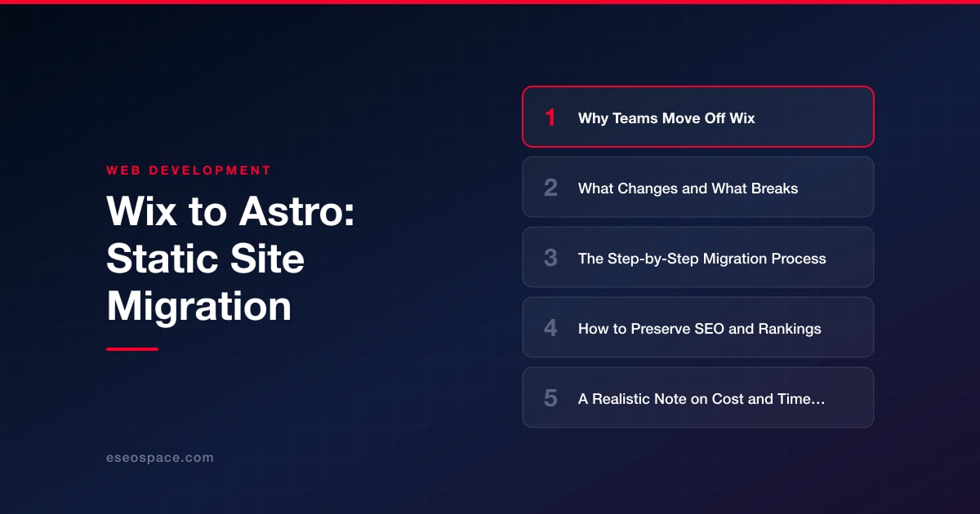Click 'How to Preserve SEO and Rankings'
Viewport: 980px width, 514px height.
pyautogui.click(x=698, y=327)
